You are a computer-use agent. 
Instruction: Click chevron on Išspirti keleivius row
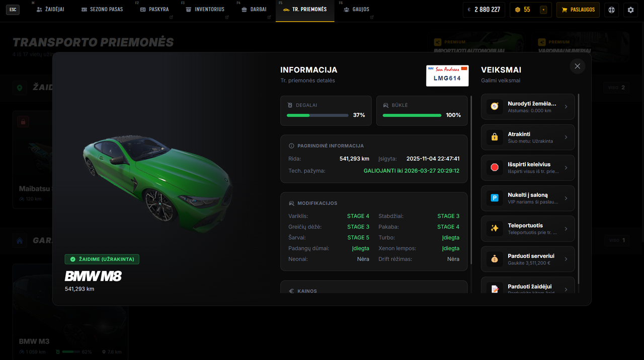(x=566, y=168)
